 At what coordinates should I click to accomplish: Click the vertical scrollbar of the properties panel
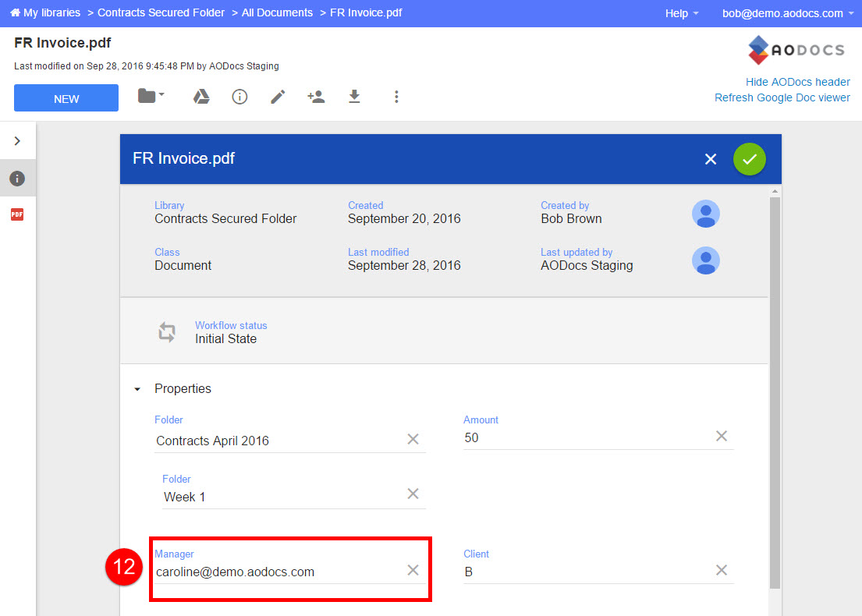(775, 392)
